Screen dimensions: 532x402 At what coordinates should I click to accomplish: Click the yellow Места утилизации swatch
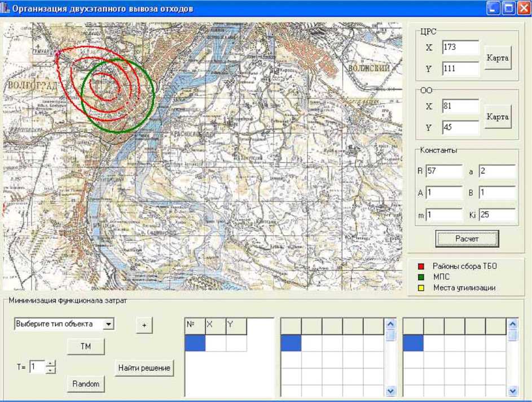coord(421,288)
